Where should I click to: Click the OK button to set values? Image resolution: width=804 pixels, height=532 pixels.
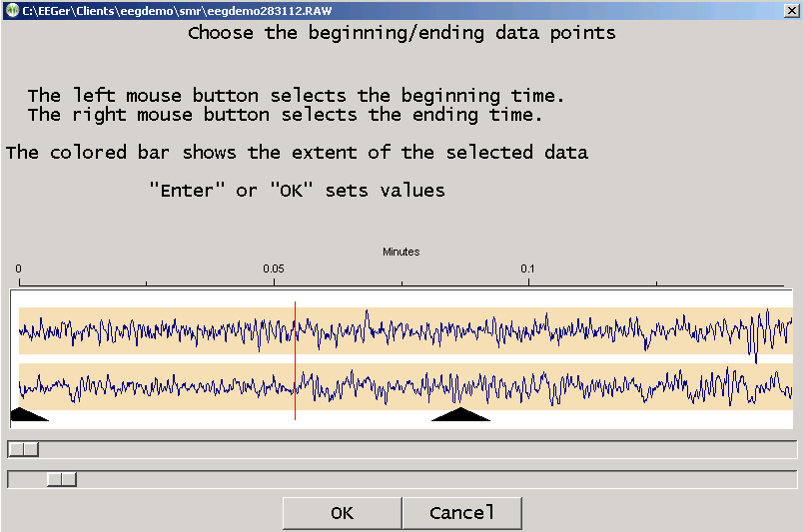(342, 513)
